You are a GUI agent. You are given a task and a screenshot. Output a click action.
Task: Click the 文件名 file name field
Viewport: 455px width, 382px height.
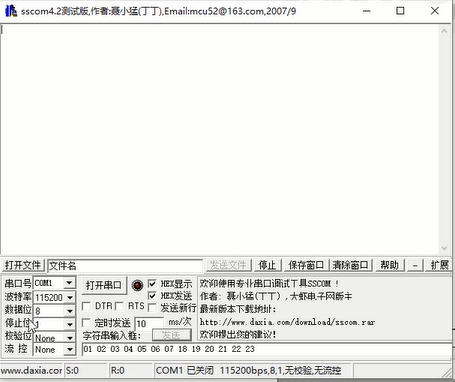(125, 266)
